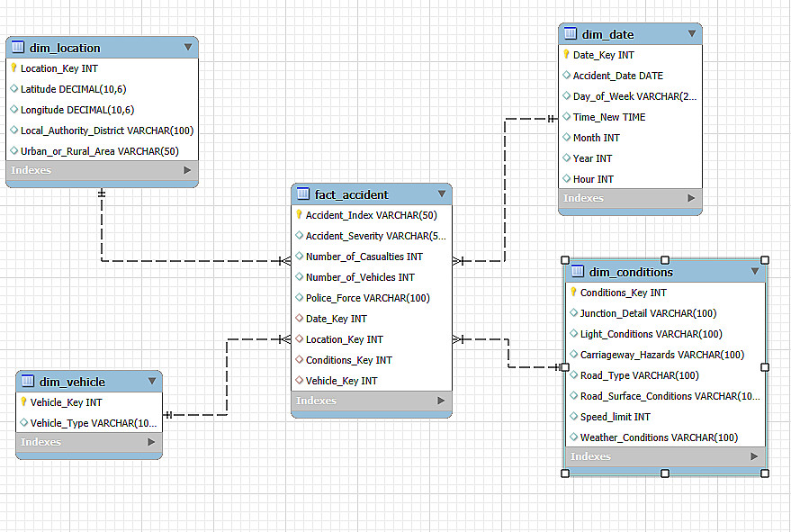Viewport: 791px width, 532px height.
Task: Click the red diamond icon beside Date_Key in fact_accident
Action: (299, 318)
